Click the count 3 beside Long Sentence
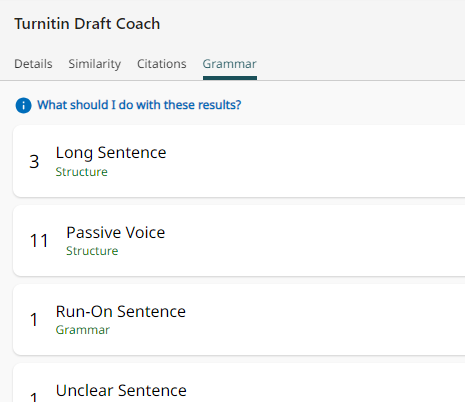This screenshot has height=402, width=465. coord(34,162)
